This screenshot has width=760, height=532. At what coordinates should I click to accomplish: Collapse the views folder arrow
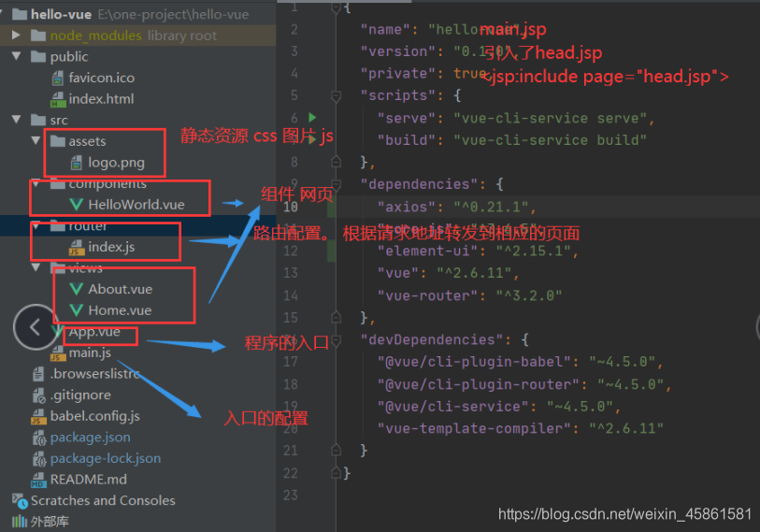click(36, 267)
